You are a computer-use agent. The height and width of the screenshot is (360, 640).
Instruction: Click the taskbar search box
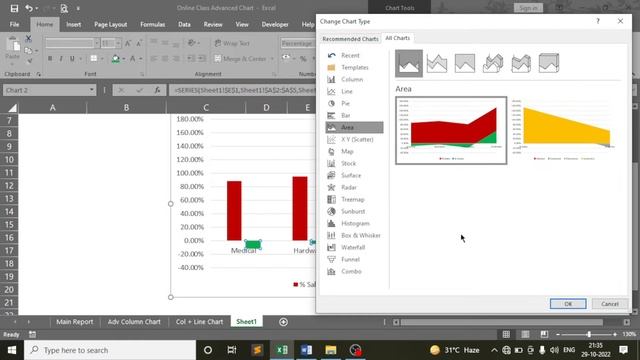[110, 350]
